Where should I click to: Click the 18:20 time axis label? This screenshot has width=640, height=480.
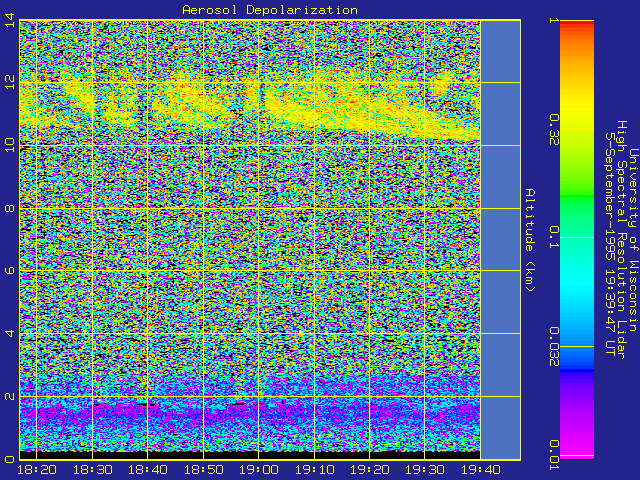pos(37,470)
